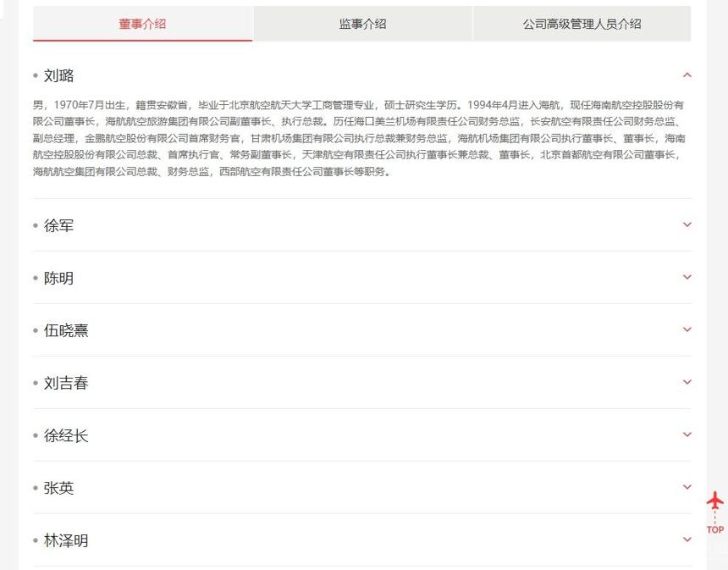Expand the 徐经长 director entry
This screenshot has height=570, width=728.
pos(687,434)
